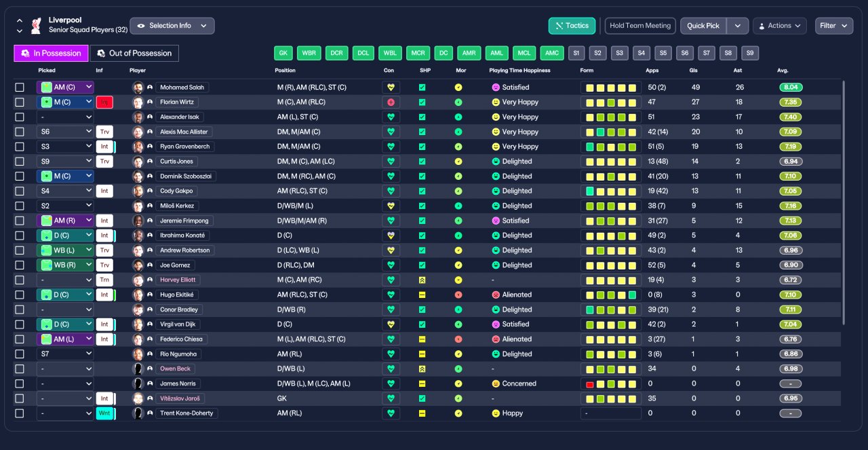This screenshot has height=450, width=868.
Task: Click Federico Chiesa's Alienated face icon
Action: [496, 339]
